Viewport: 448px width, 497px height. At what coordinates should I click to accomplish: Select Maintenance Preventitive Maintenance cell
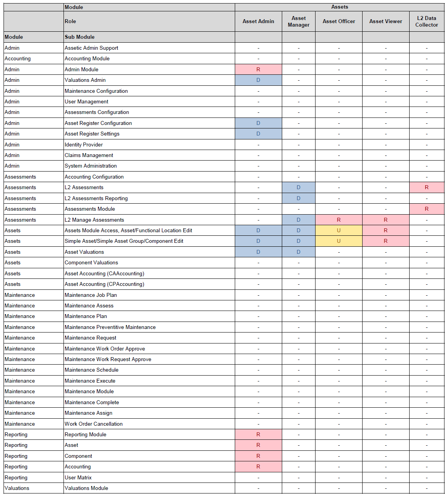click(x=149, y=327)
